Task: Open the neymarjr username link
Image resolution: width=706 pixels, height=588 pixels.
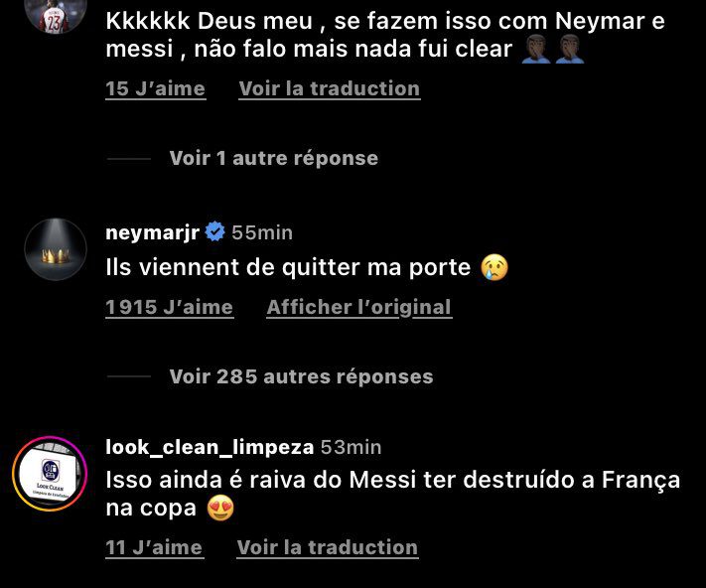Action: tap(153, 233)
